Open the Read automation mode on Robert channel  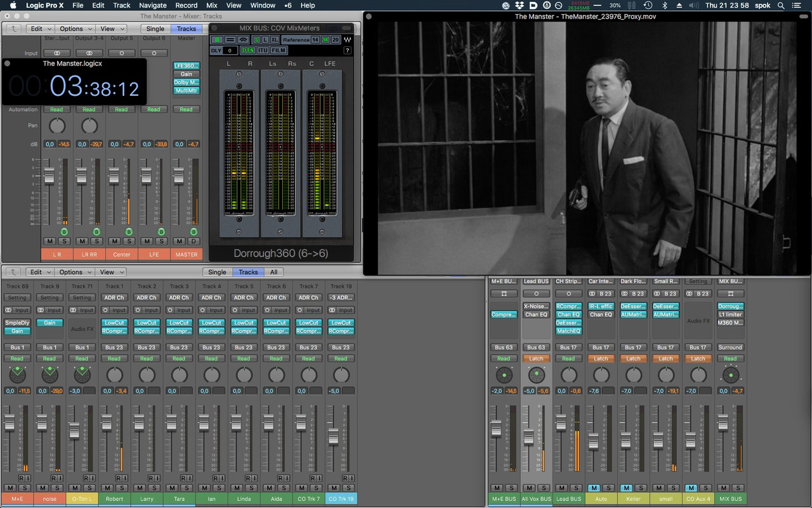point(114,358)
